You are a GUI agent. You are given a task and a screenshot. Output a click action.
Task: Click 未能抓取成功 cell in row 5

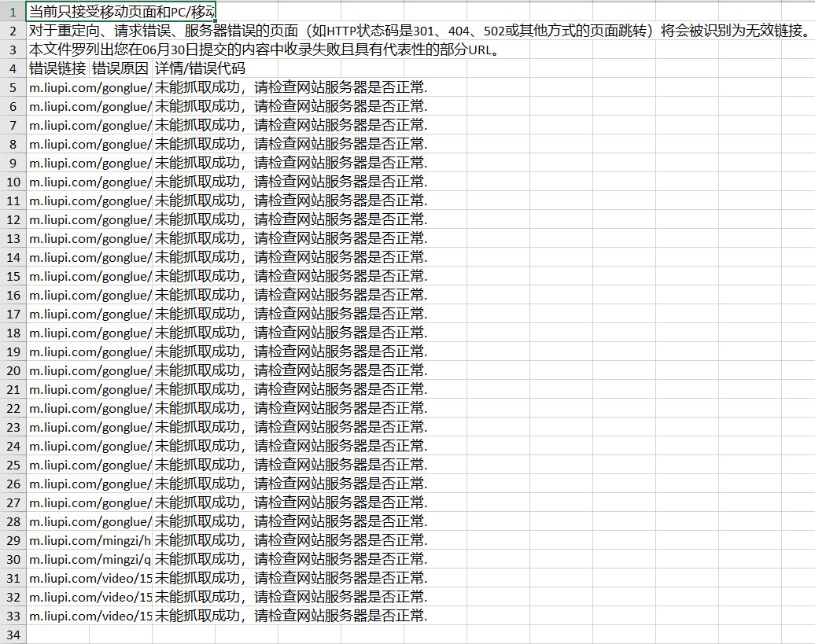[x=290, y=87]
